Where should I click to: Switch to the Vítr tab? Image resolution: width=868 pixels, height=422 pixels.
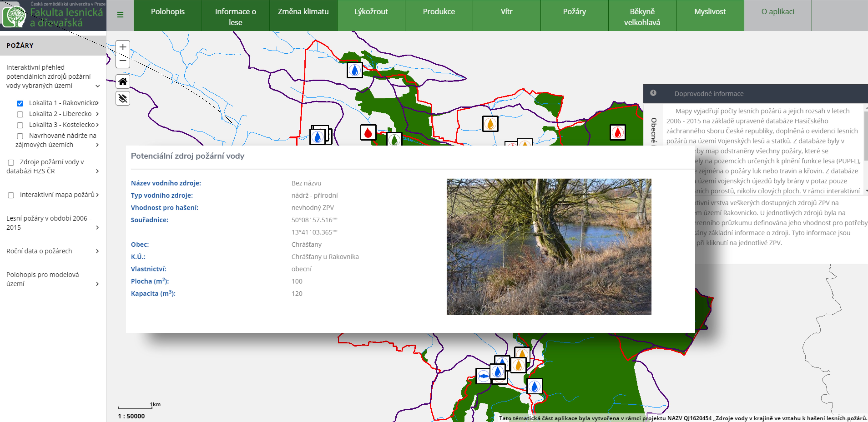pos(507,15)
